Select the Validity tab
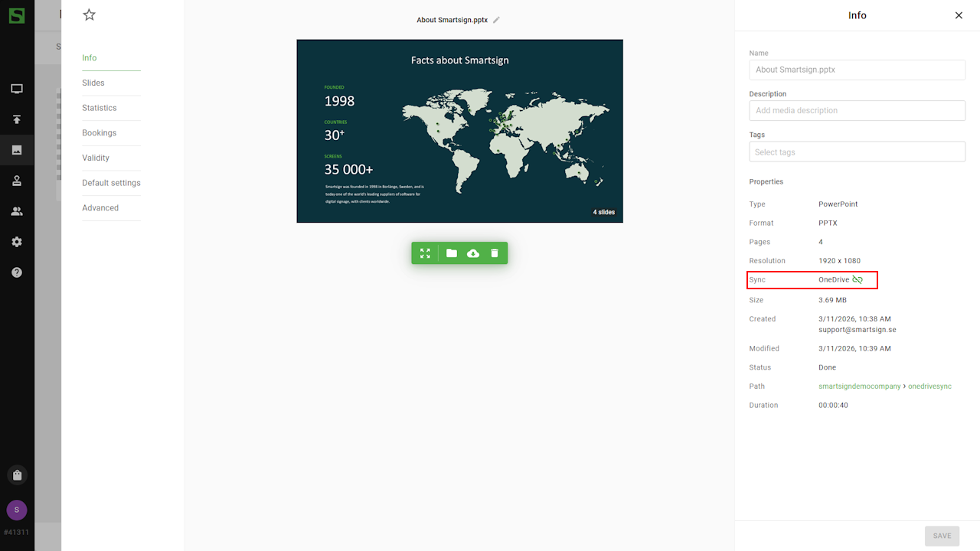Screen dimensions: 980x551 [x=96, y=158]
